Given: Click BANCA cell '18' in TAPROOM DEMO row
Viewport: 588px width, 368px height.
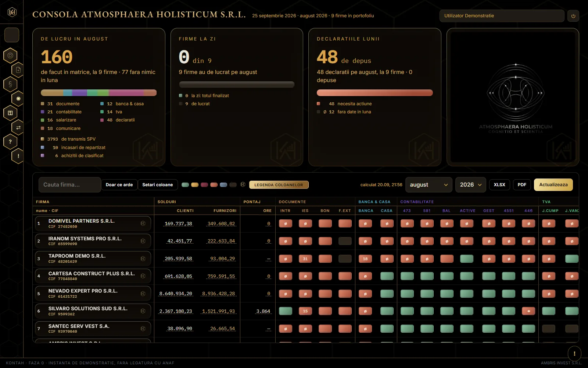Looking at the screenshot, I should click(x=365, y=259).
